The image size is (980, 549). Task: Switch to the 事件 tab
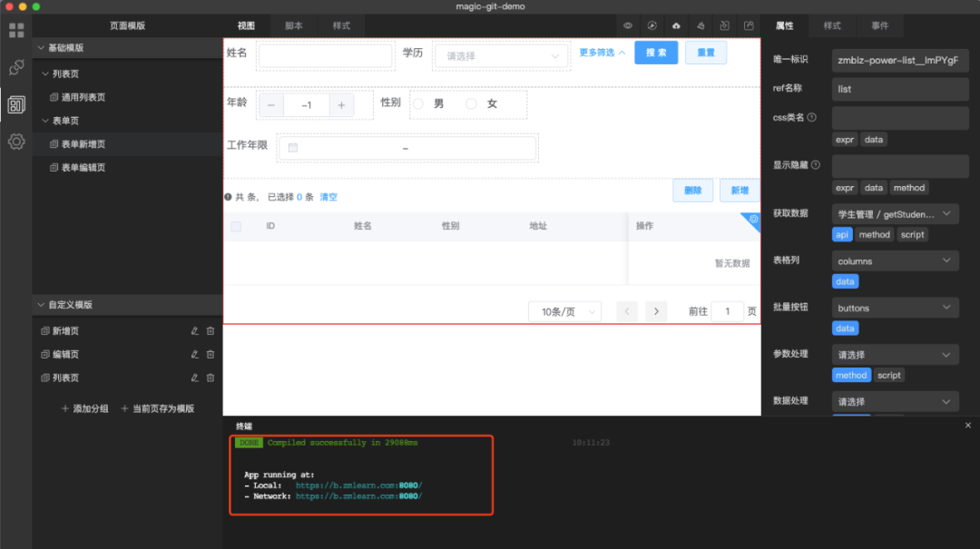click(x=880, y=25)
